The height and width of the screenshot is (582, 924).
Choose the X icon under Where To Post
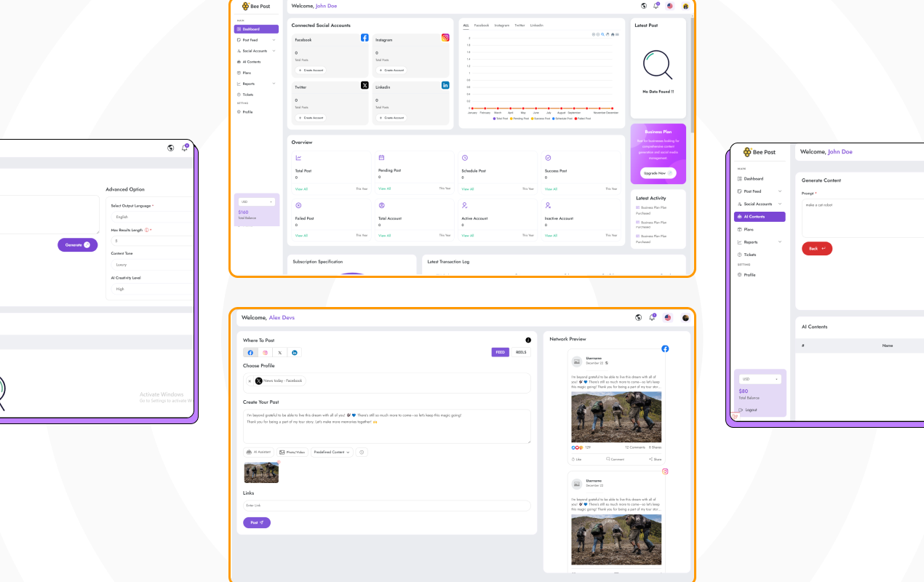tap(280, 352)
